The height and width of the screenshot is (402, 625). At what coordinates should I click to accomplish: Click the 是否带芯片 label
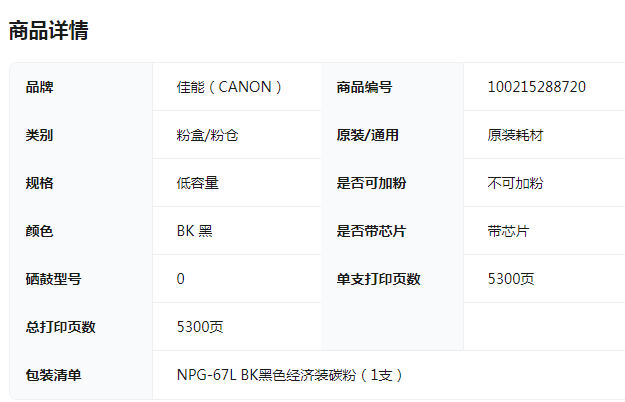371,231
